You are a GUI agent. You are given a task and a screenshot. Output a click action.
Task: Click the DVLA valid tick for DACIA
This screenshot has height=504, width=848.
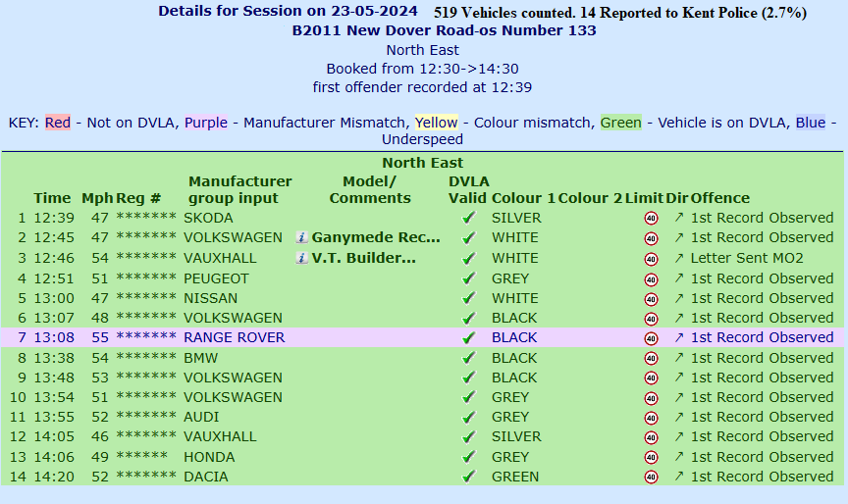468,477
